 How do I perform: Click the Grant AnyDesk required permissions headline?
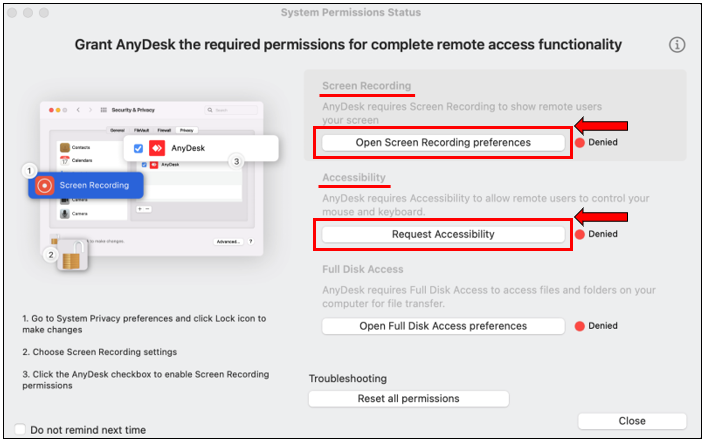point(348,45)
